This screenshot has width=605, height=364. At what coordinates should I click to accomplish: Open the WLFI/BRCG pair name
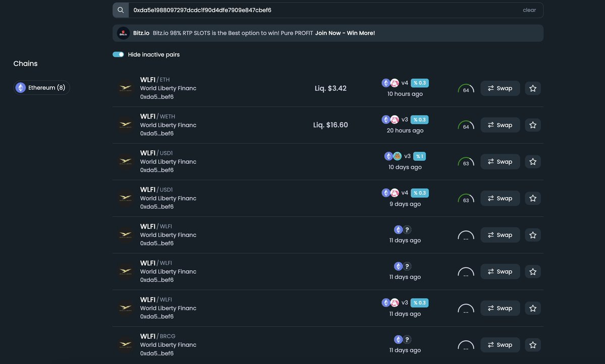[x=157, y=336]
